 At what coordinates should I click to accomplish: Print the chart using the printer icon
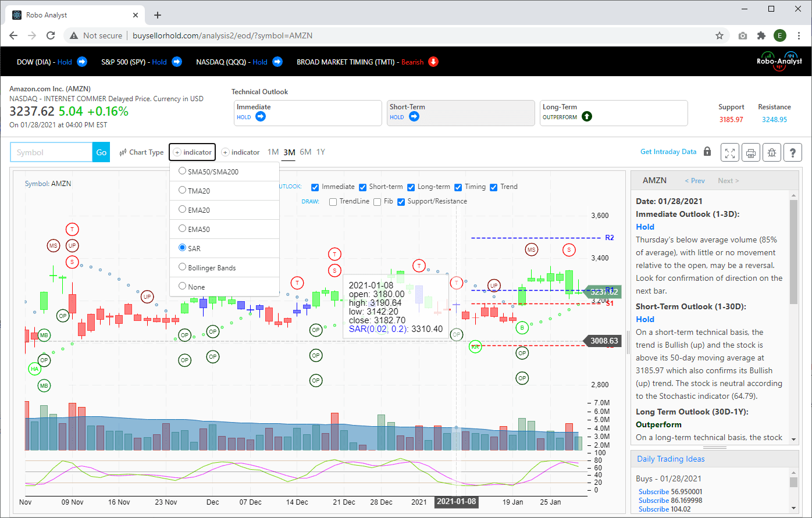(x=751, y=152)
